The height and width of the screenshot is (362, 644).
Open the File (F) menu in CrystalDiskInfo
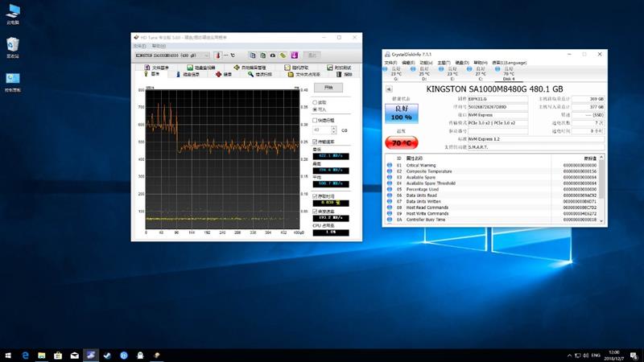tap(390, 63)
